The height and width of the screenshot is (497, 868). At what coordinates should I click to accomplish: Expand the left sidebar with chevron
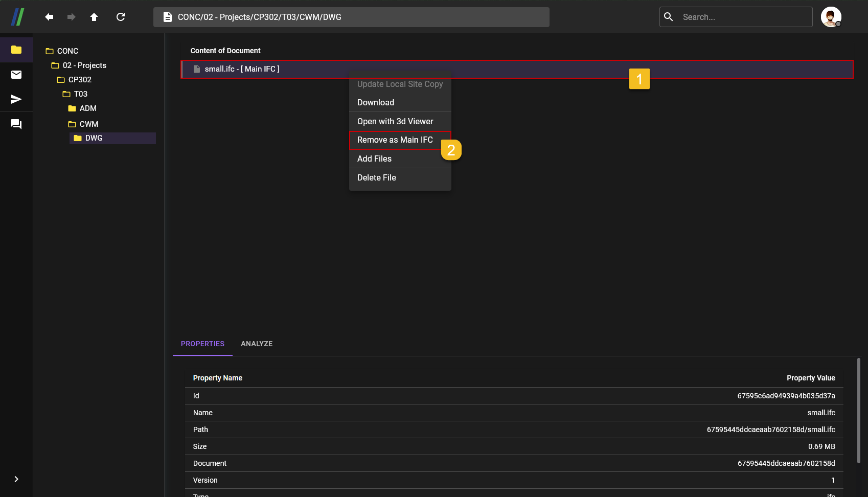16,479
